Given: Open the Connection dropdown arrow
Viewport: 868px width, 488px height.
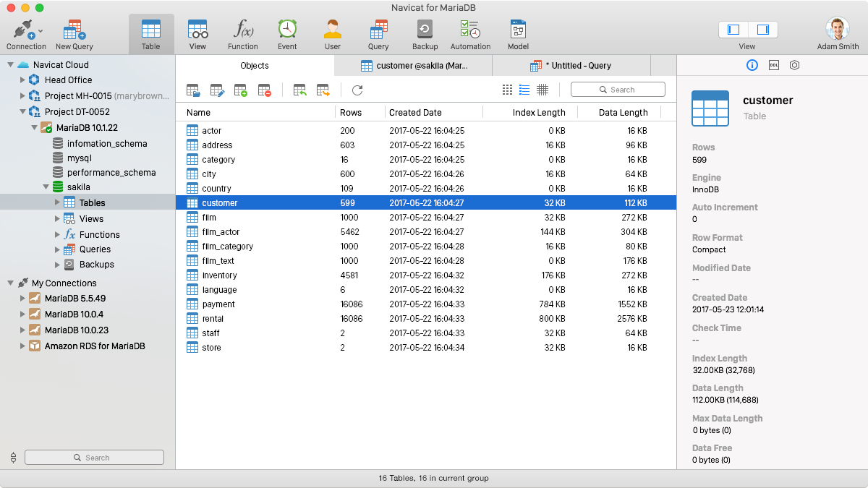Looking at the screenshot, I should click(x=41, y=31).
